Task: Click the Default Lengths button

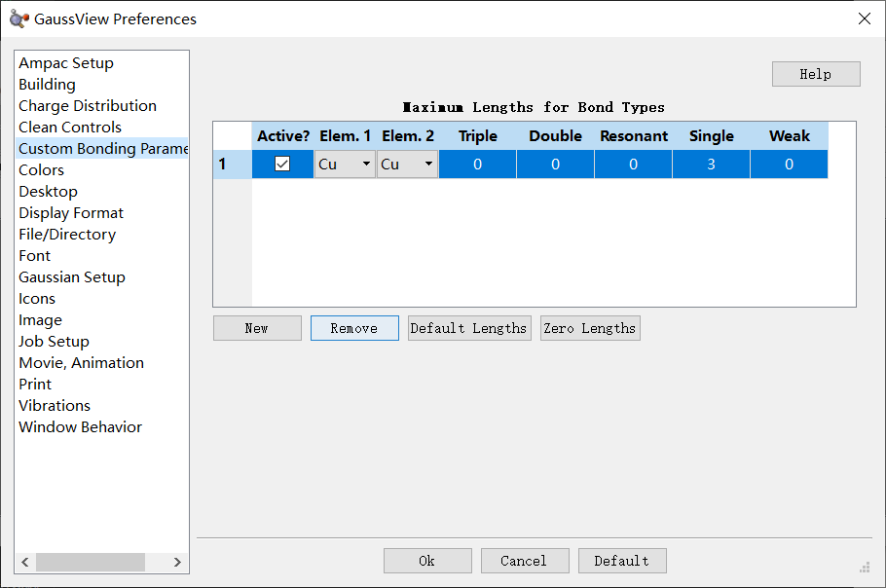Action: [468, 328]
